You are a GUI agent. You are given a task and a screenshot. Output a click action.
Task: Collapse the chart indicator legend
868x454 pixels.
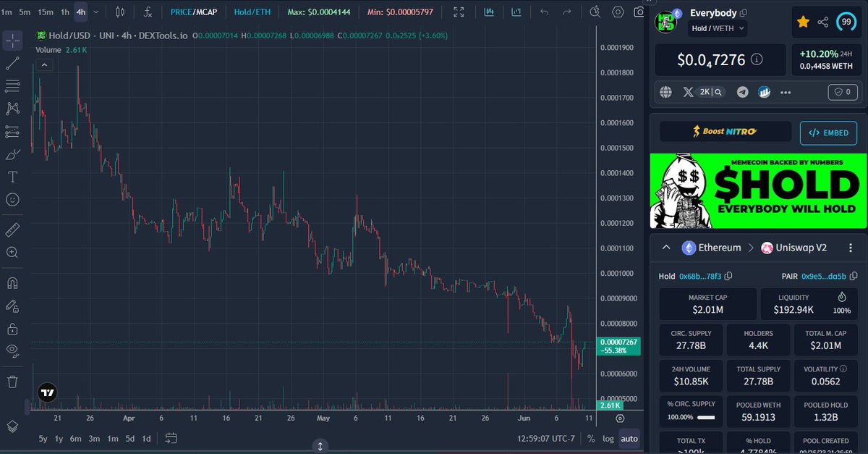tap(44, 64)
